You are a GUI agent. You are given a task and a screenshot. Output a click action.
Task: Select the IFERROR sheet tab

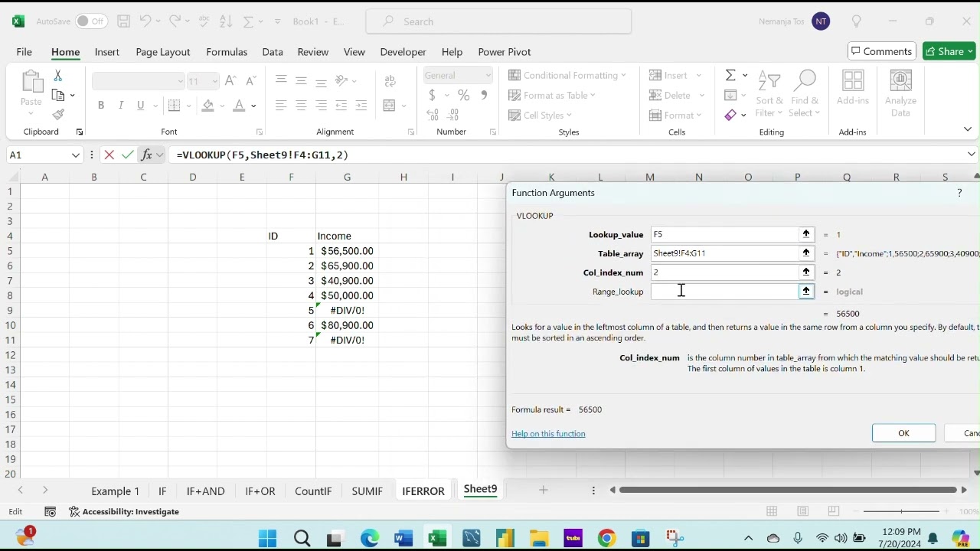click(x=423, y=491)
